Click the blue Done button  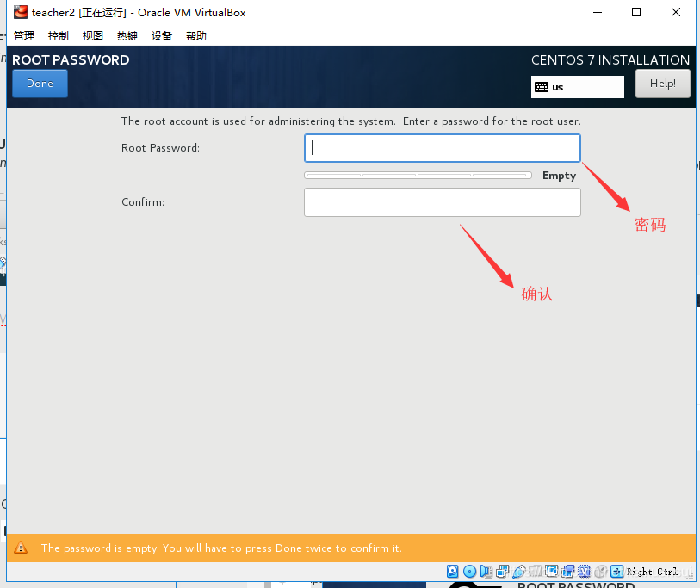coord(40,84)
